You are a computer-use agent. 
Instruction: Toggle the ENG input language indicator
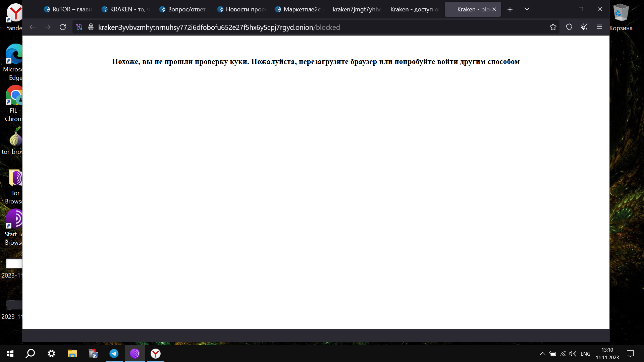click(x=585, y=354)
